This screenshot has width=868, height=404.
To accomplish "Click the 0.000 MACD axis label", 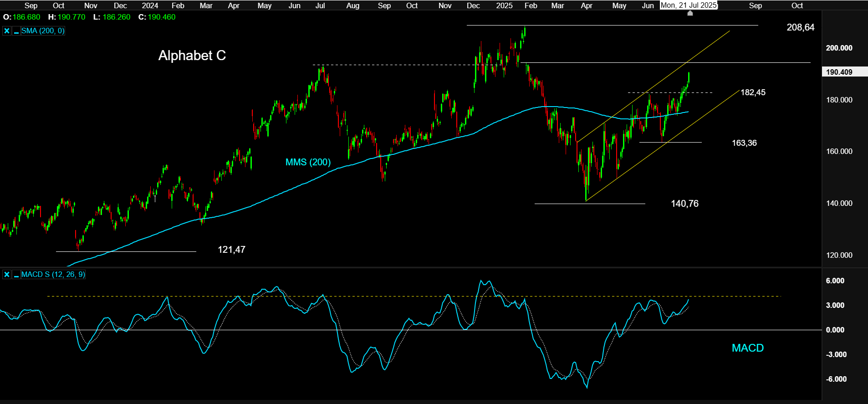I will click(x=835, y=330).
